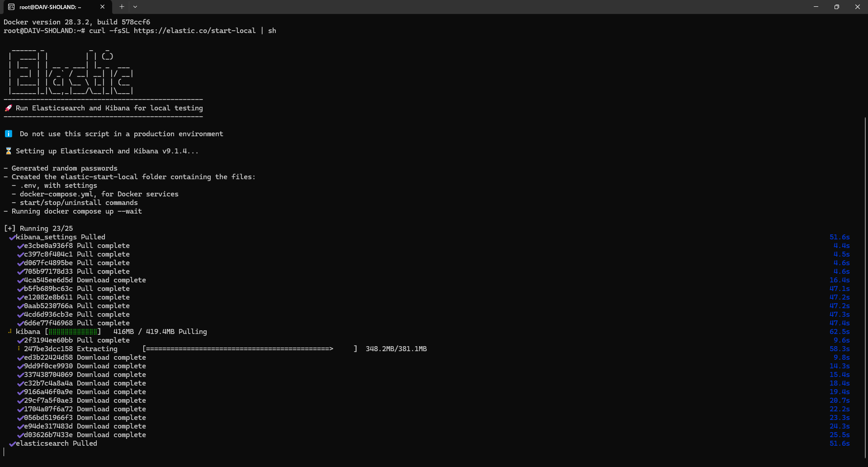Open the new-tab profile dropdown
Viewport: 868px width, 467px height.
(135, 7)
